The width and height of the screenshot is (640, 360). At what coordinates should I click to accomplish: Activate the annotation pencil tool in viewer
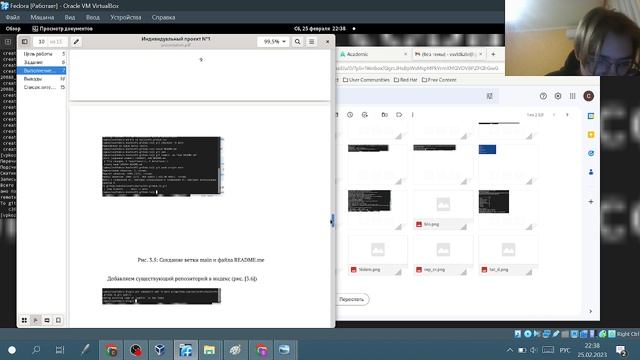76,42
